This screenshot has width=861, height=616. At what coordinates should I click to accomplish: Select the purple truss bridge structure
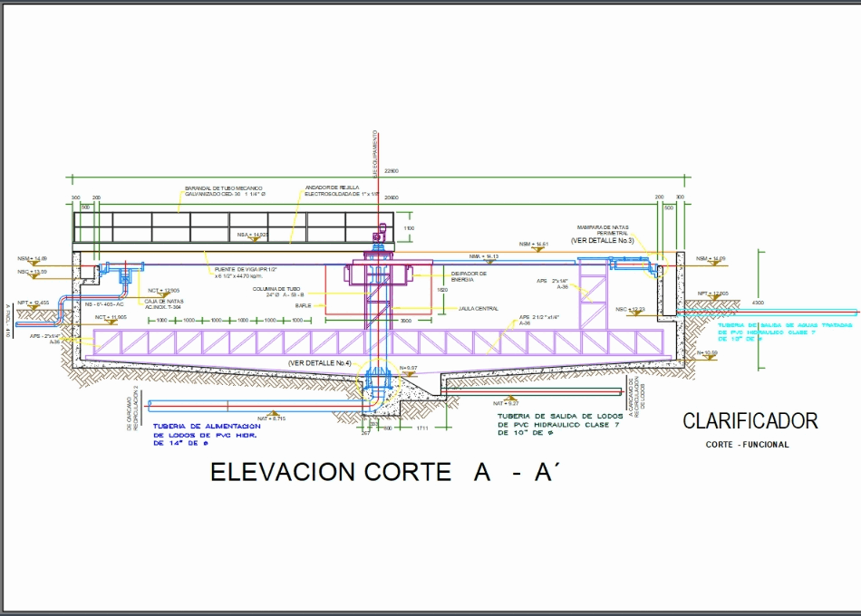click(x=227, y=344)
